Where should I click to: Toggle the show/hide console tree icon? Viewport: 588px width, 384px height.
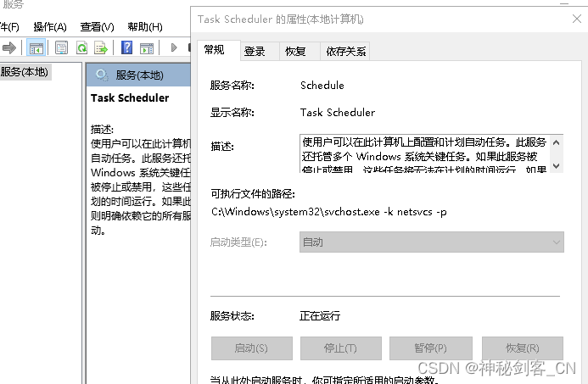point(36,47)
